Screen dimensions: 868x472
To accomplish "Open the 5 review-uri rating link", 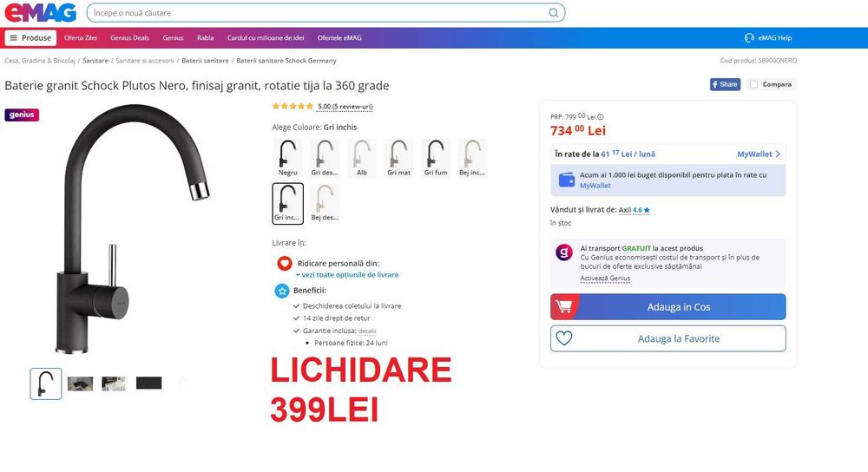I will point(345,106).
